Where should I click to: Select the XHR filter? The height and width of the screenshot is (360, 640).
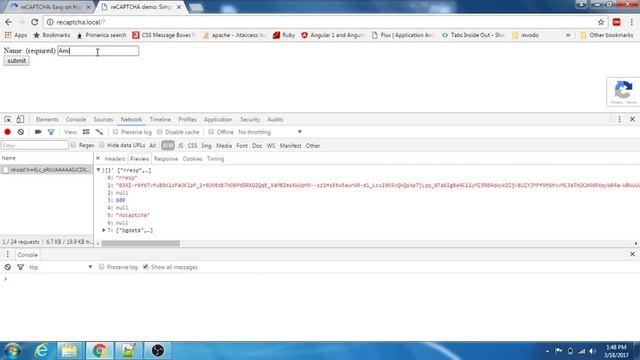168,145
